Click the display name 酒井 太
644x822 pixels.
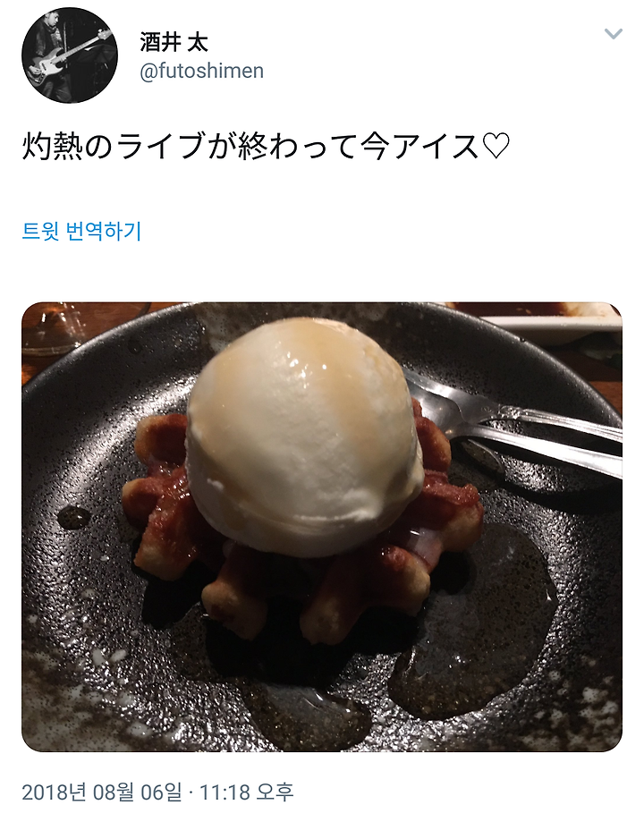click(x=174, y=42)
